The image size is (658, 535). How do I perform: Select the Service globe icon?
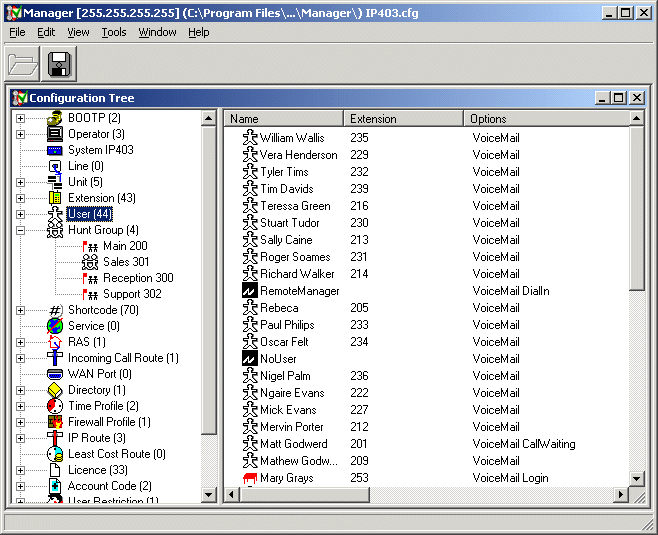coord(55,326)
